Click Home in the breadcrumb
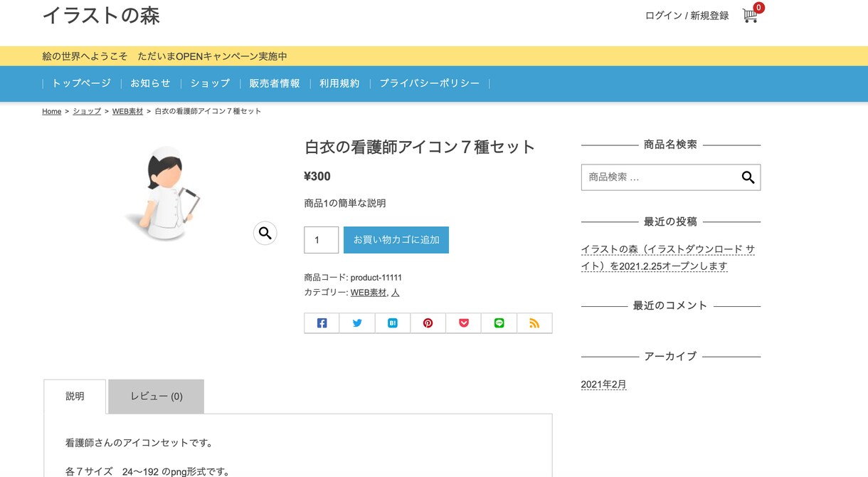This screenshot has width=868, height=477. click(x=51, y=112)
